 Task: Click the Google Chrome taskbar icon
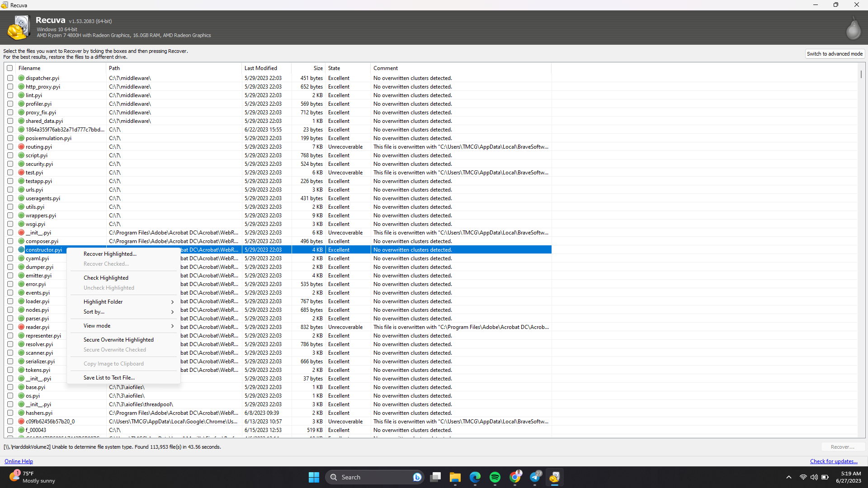click(x=515, y=477)
